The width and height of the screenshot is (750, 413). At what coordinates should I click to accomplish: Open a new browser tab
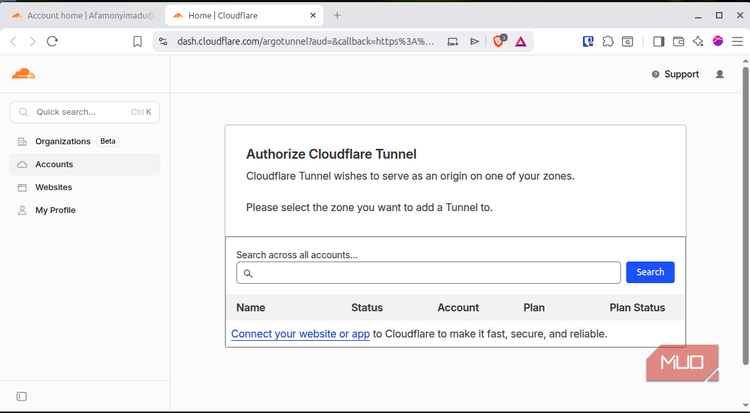pos(337,15)
